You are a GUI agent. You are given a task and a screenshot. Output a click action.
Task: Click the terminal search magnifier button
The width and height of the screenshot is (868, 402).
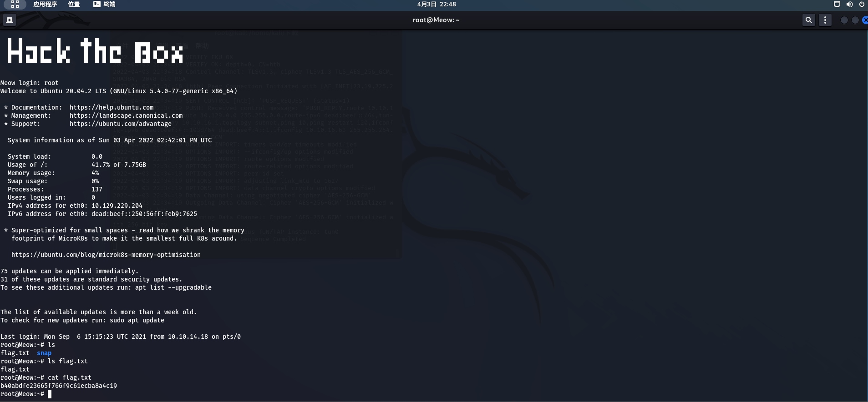pos(809,20)
